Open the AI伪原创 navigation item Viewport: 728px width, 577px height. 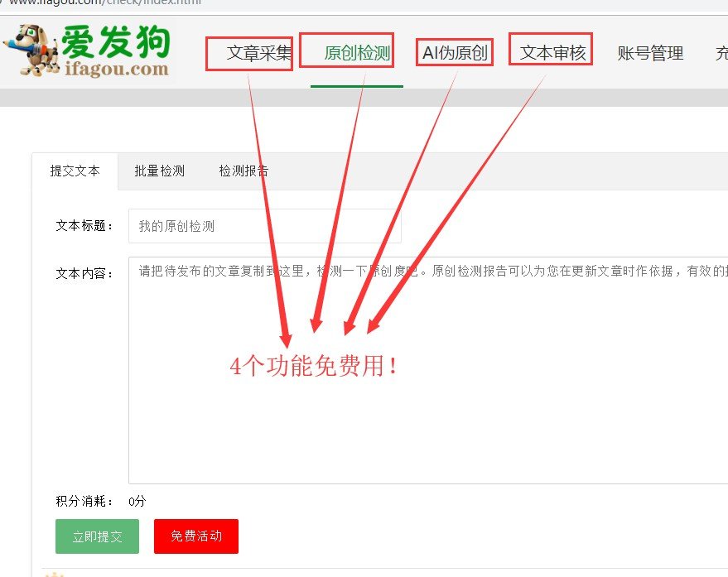click(x=454, y=52)
